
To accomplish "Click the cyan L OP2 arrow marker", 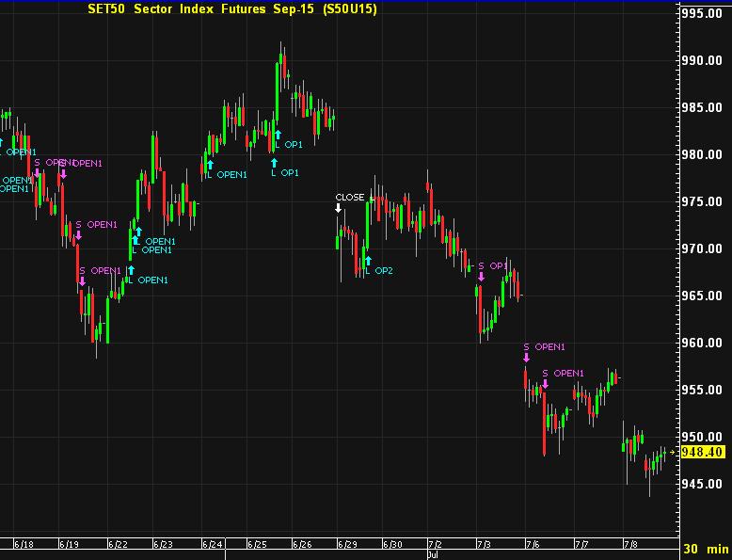I will tap(368, 260).
